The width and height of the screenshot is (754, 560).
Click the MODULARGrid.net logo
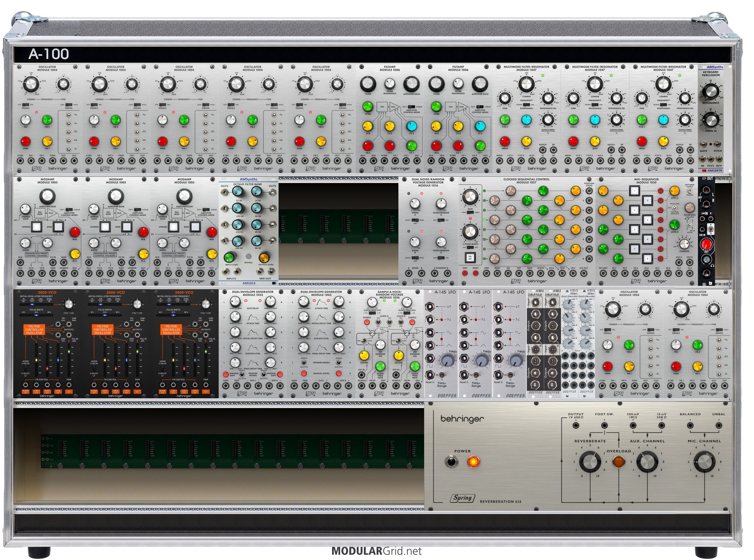(x=377, y=551)
